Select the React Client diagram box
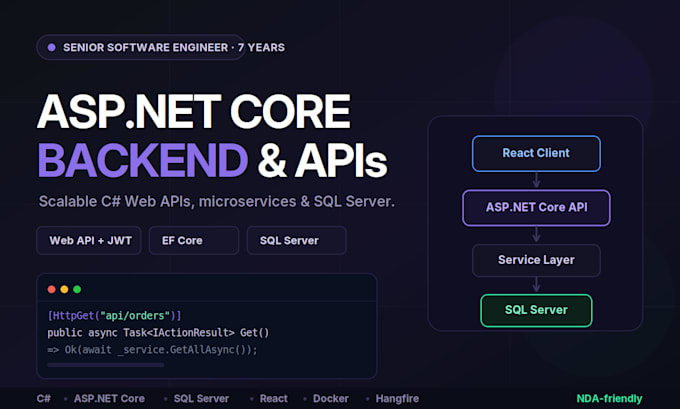Viewport: 680px width, 409px height. tap(536, 154)
